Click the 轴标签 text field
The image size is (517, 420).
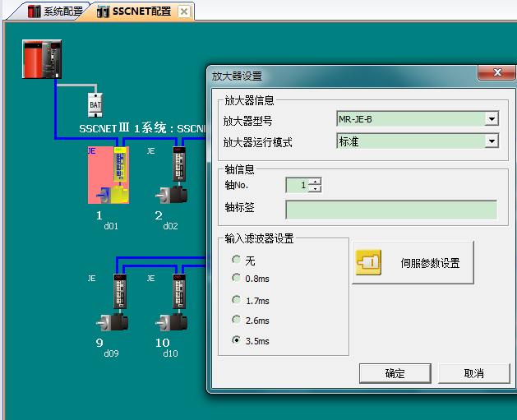[x=391, y=209]
